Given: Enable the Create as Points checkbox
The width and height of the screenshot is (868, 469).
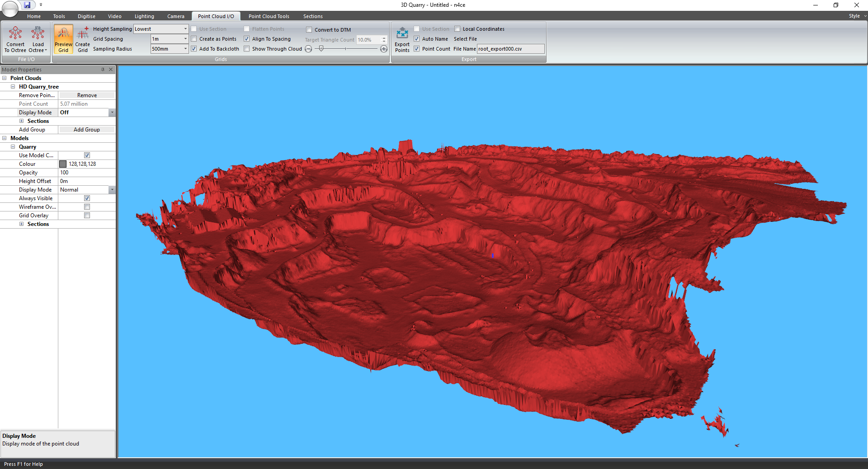Looking at the screenshot, I should click(194, 39).
